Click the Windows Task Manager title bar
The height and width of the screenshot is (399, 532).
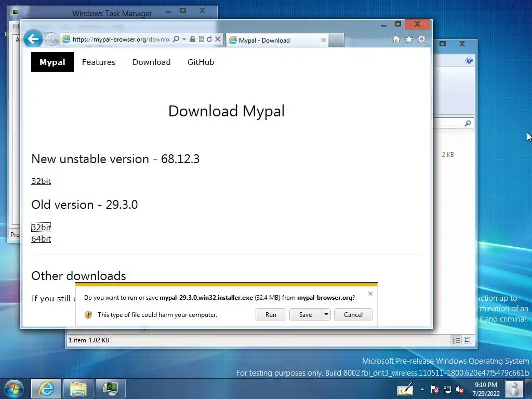[112, 13]
